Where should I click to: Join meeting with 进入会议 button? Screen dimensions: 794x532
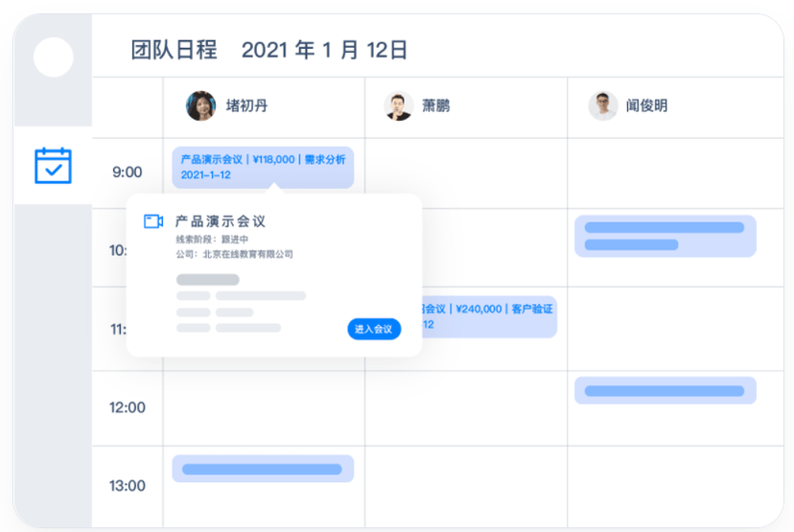click(374, 329)
